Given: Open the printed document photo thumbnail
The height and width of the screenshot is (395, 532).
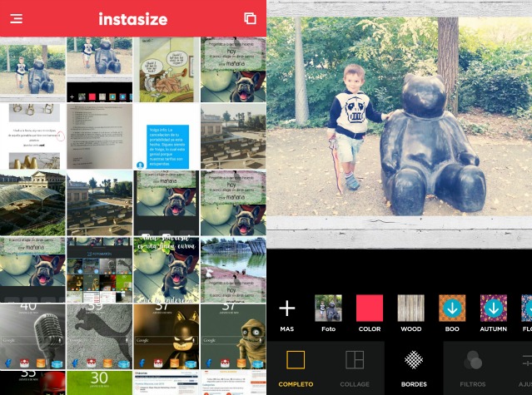Looking at the screenshot, I should [x=99, y=136].
